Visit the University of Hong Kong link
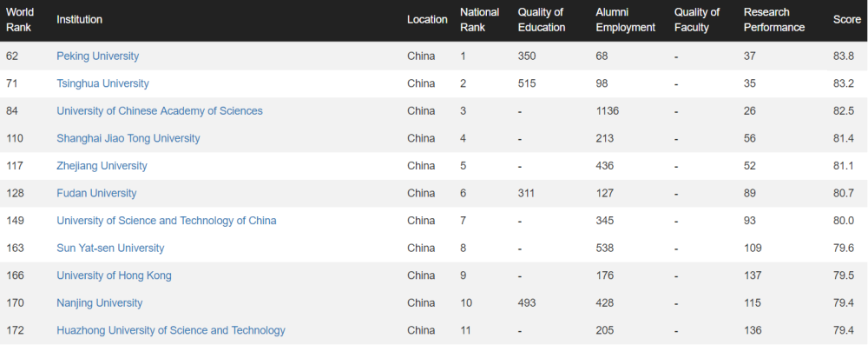 (x=114, y=275)
